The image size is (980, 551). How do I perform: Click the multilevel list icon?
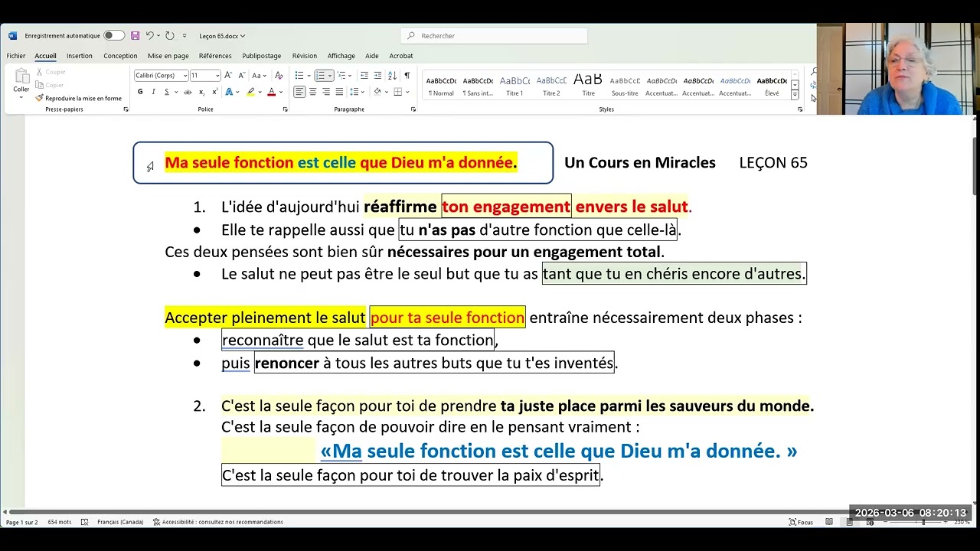pos(341,75)
